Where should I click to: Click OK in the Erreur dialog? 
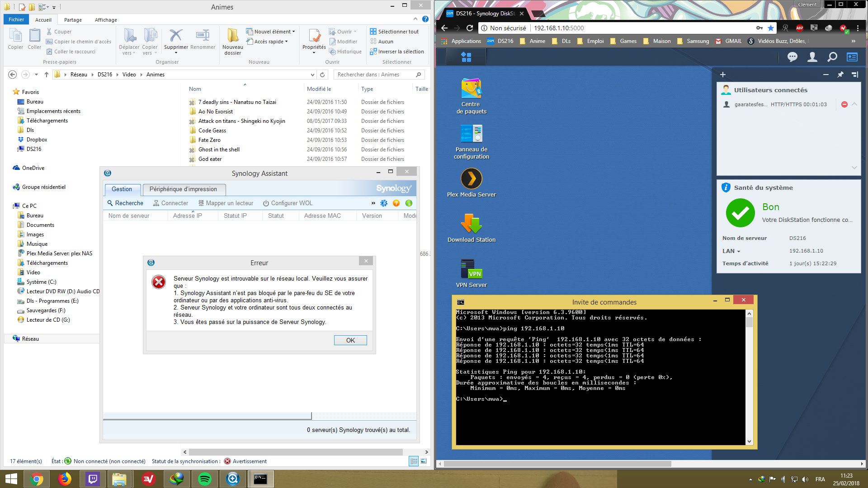[350, 340]
